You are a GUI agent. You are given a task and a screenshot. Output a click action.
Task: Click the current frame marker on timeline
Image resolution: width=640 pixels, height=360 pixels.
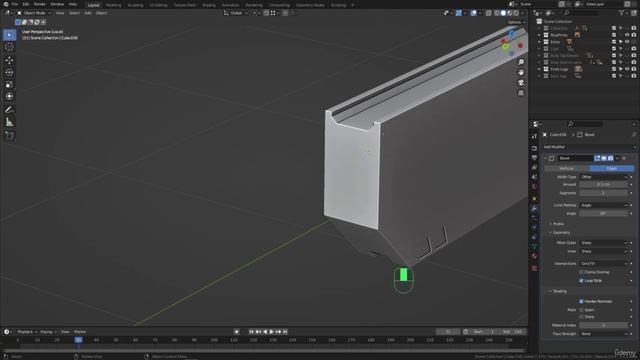click(x=78, y=340)
